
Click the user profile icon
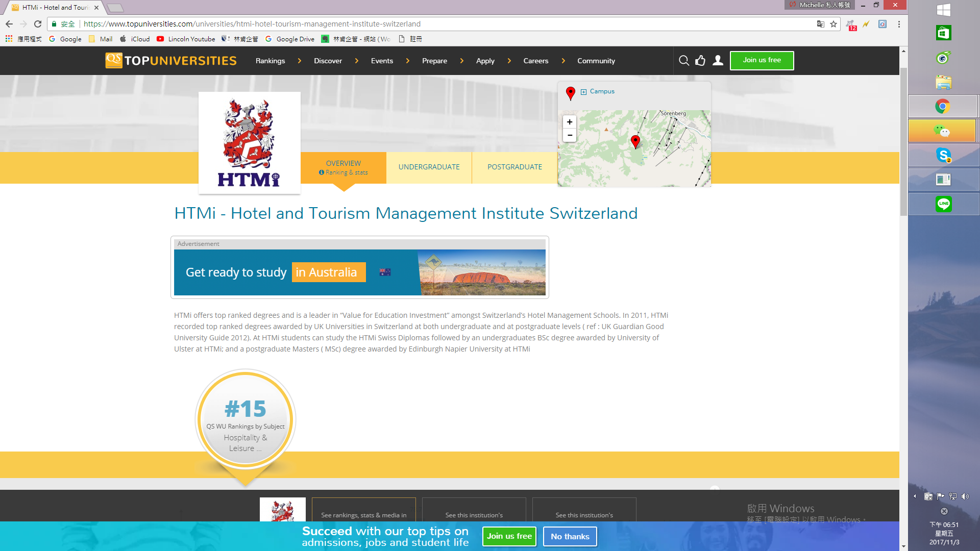(x=718, y=61)
